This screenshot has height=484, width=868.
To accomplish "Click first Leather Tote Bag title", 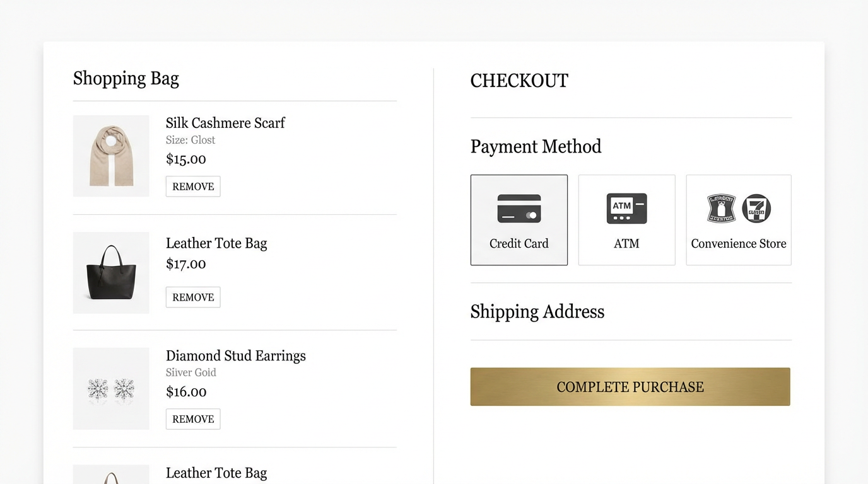I will pos(216,243).
